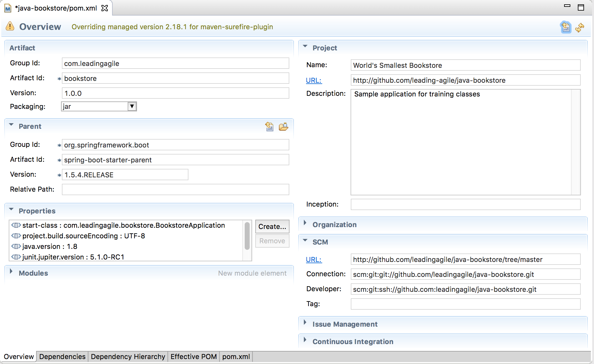Click the SCM Connection field
Screen dimensions: 594x364
pos(466,274)
